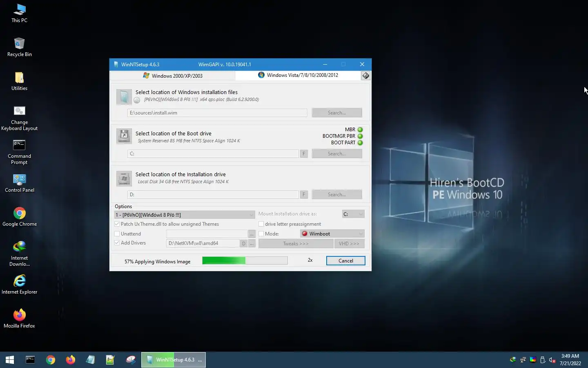
Task: Click the WinNTSetup window title icon
Action: click(x=116, y=64)
